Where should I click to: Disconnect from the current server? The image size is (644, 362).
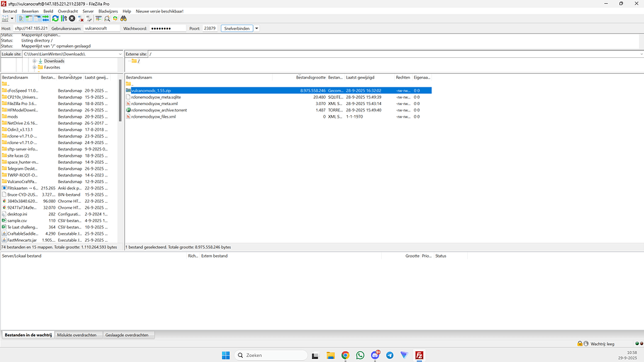(x=80, y=18)
